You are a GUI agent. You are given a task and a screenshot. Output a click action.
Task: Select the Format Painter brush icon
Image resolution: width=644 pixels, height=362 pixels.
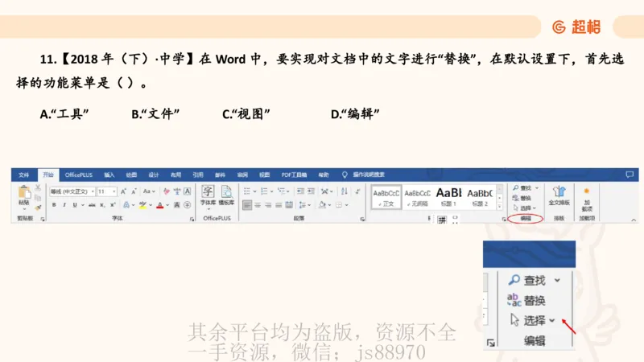(38, 208)
